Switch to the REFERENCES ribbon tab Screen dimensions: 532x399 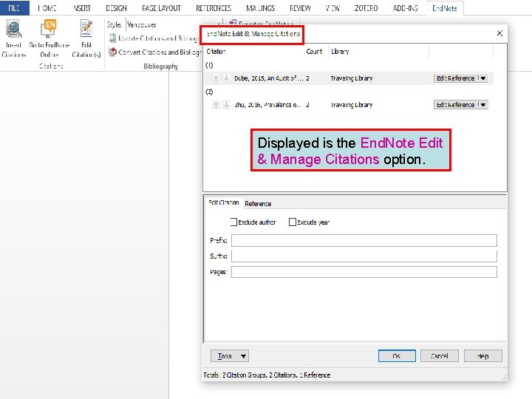pos(214,8)
